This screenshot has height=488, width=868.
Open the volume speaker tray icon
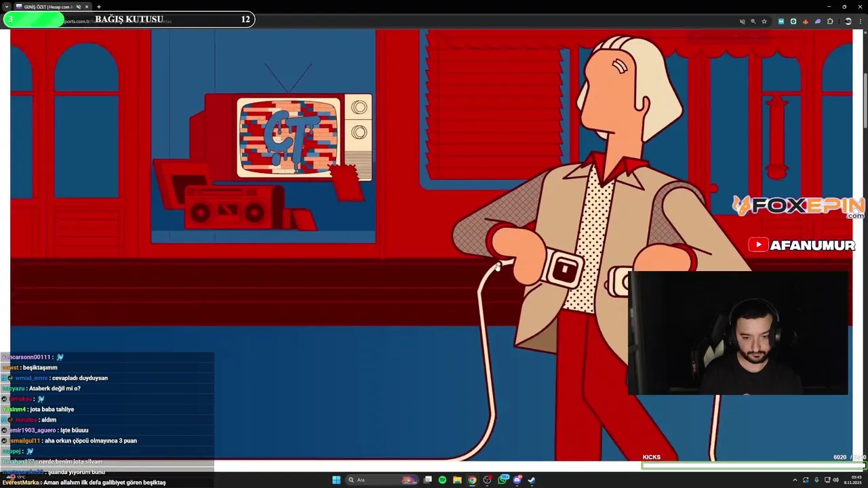835,480
